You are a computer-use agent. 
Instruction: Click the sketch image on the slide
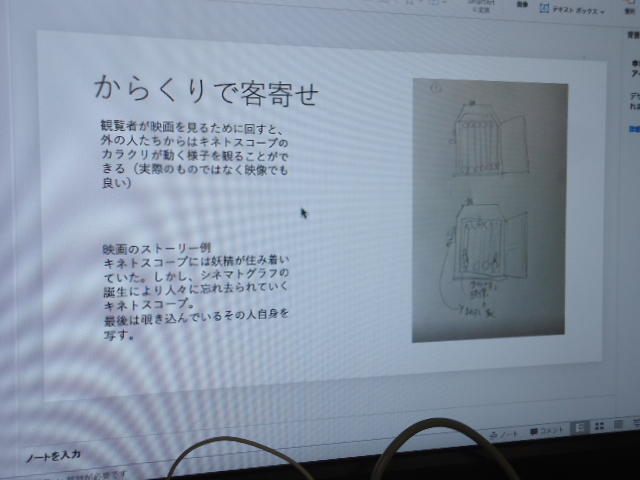point(489,210)
